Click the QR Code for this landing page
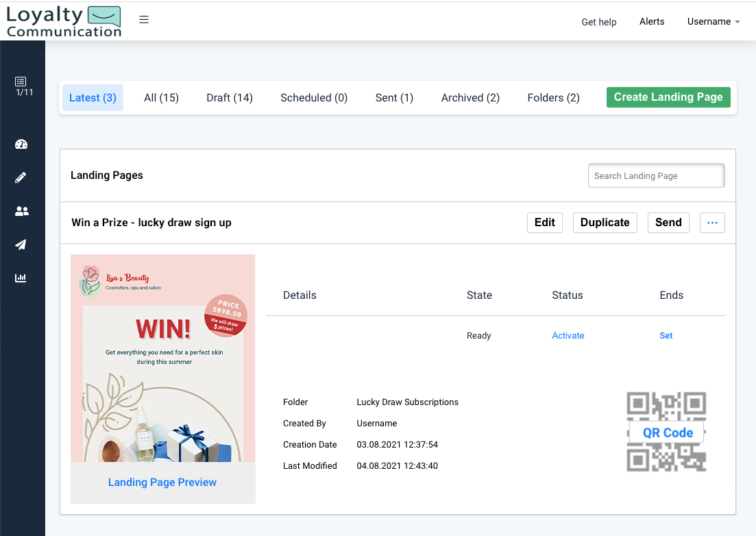Image resolution: width=756 pixels, height=536 pixels. pyautogui.click(x=666, y=432)
